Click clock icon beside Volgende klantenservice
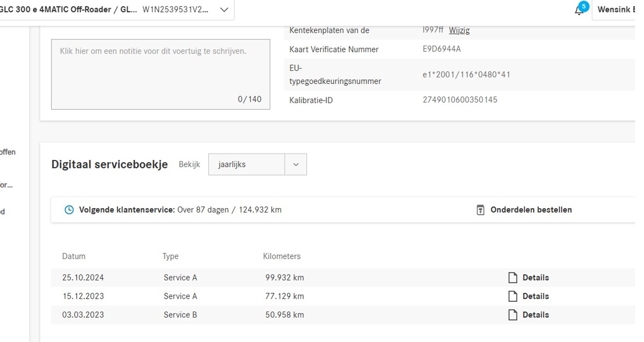Viewport: 644px width, 342px height. point(69,210)
